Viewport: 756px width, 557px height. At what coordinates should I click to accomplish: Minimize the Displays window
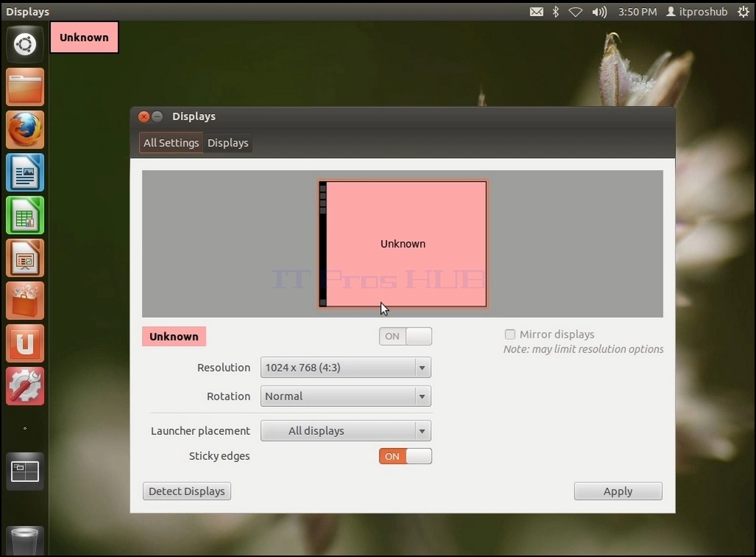[157, 116]
